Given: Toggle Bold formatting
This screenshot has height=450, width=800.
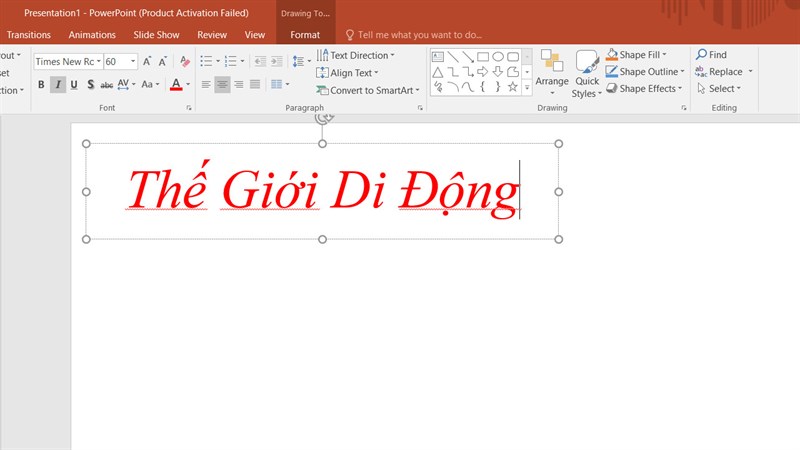Looking at the screenshot, I should pos(41,85).
